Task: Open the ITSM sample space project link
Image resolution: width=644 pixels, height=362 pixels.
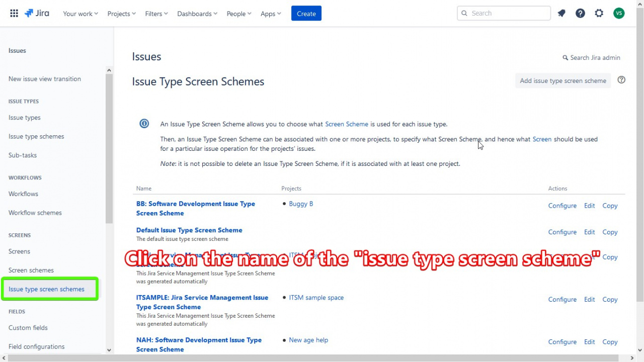Action: (x=316, y=298)
